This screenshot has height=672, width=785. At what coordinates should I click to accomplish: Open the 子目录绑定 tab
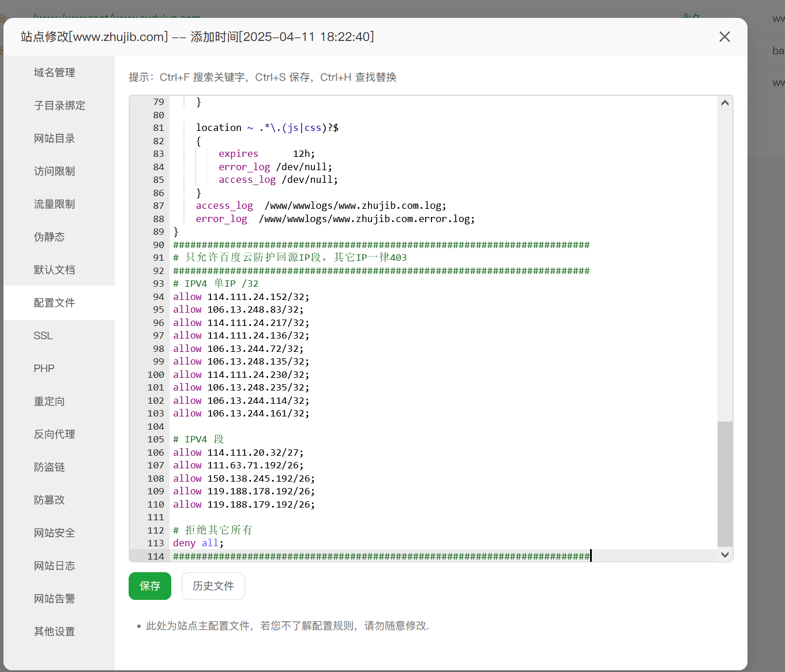[59, 106]
